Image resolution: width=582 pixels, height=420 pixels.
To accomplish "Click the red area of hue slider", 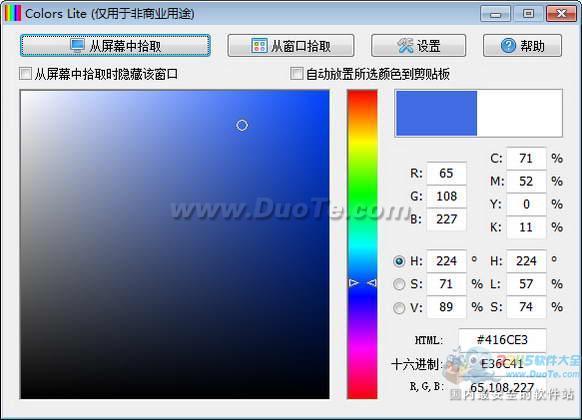I will point(362,100).
